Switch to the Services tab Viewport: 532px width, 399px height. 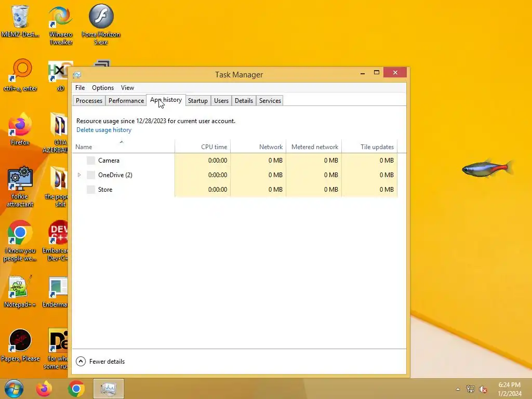click(270, 101)
